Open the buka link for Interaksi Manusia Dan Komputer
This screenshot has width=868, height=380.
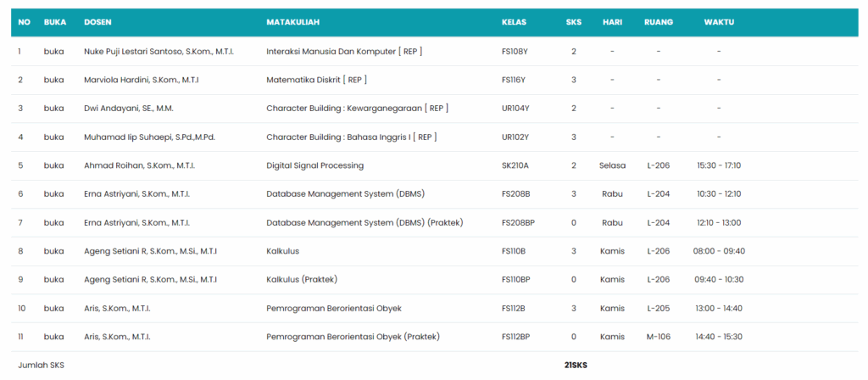point(53,52)
